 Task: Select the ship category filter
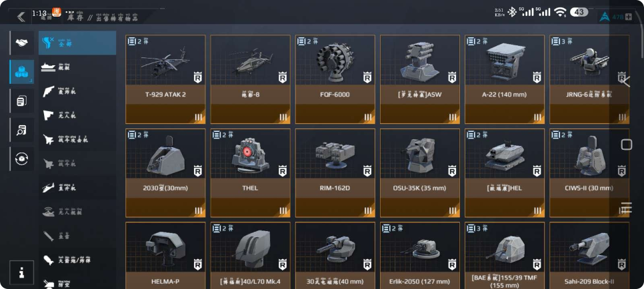click(x=77, y=67)
